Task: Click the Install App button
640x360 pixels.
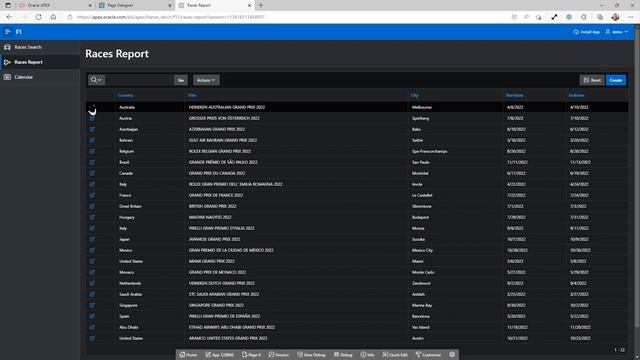Action: point(586,32)
